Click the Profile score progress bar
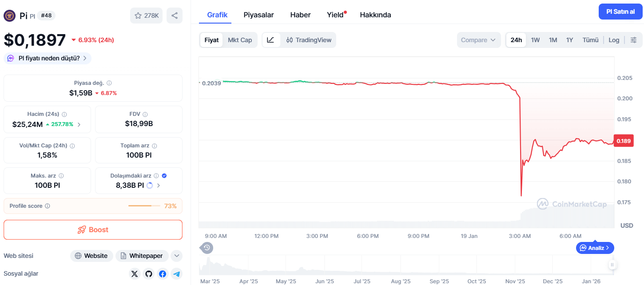Image resolution: width=644 pixels, height=285 pixels. point(144,206)
